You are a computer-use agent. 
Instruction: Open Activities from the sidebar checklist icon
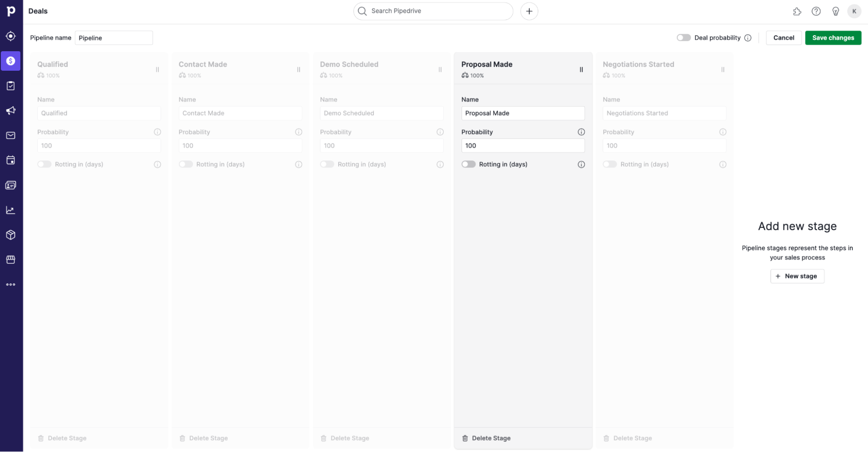11,85
